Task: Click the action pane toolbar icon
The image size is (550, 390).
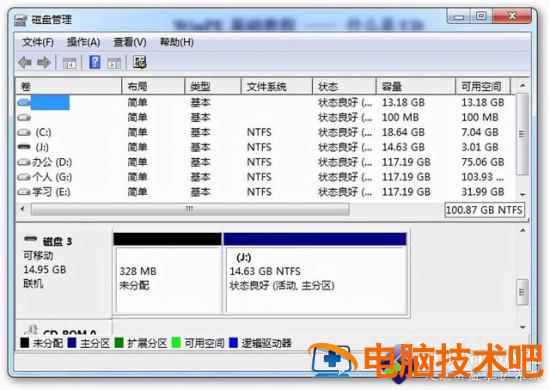Action: click(114, 63)
